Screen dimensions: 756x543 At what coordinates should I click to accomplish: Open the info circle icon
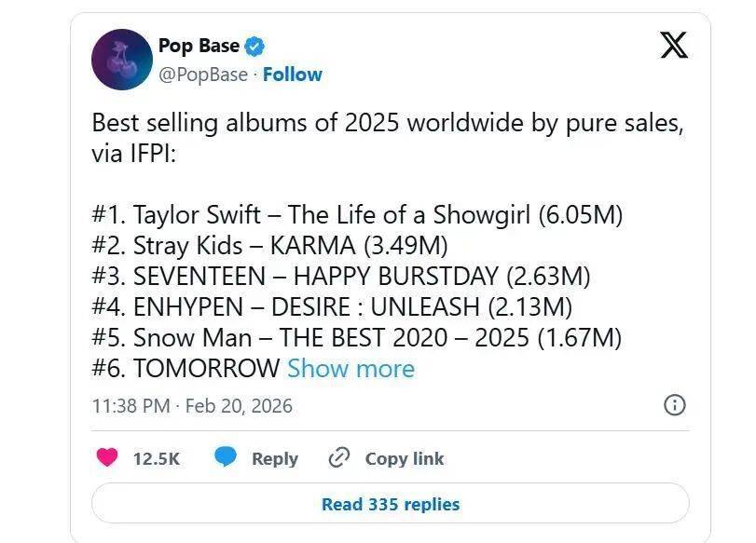[x=674, y=405]
